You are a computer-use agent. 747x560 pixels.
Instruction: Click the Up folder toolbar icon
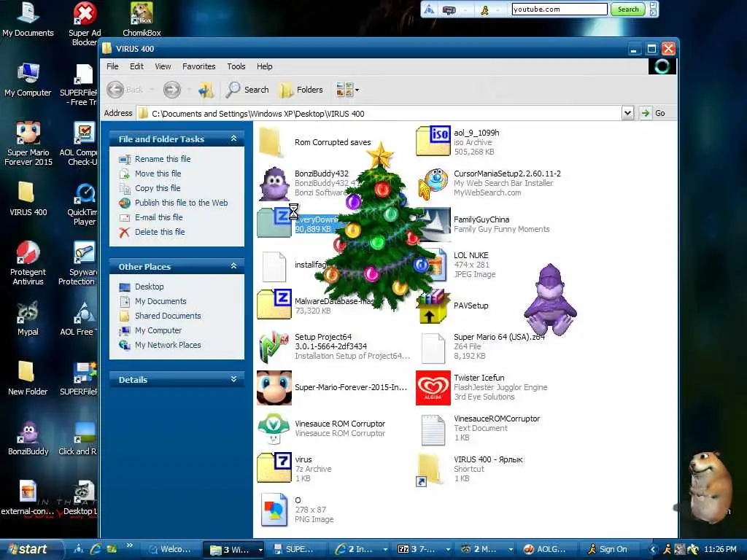[206, 90]
